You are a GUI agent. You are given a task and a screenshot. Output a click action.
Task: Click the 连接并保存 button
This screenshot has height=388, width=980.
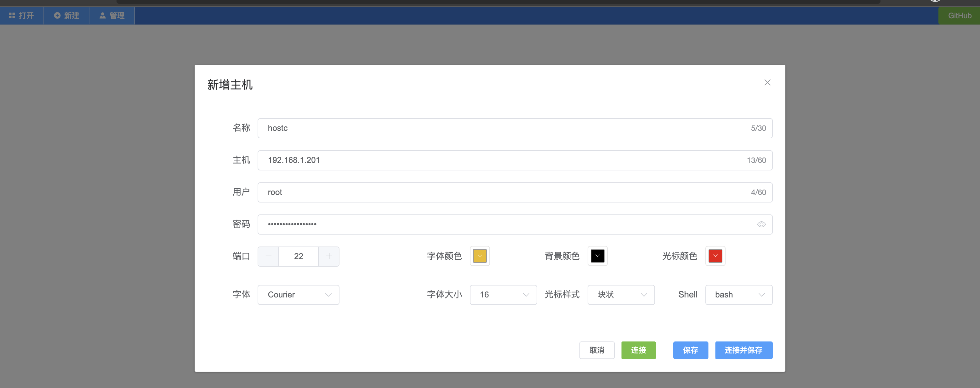coord(744,350)
